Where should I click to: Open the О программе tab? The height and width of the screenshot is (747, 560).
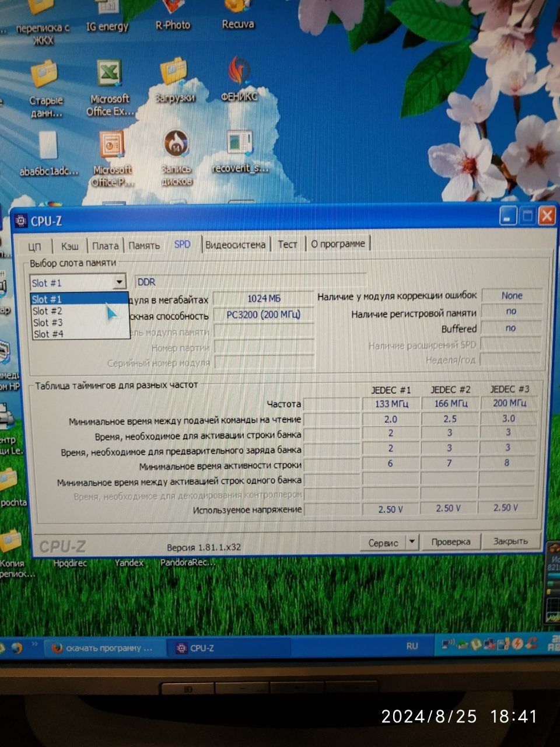[338, 243]
